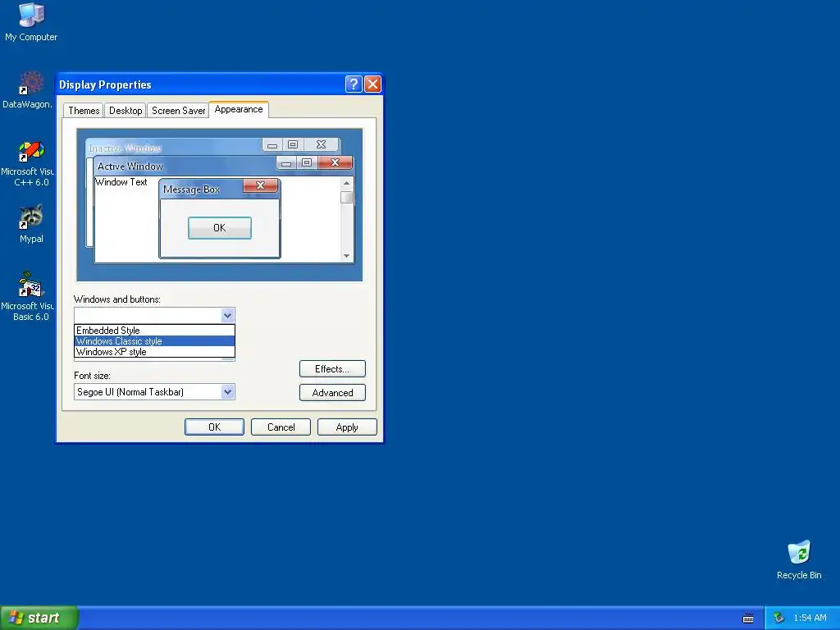Switch to the Themes tab

click(x=84, y=111)
